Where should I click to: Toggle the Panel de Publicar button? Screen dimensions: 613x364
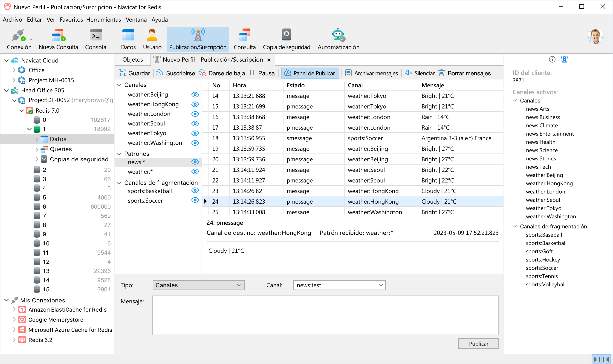(x=310, y=73)
